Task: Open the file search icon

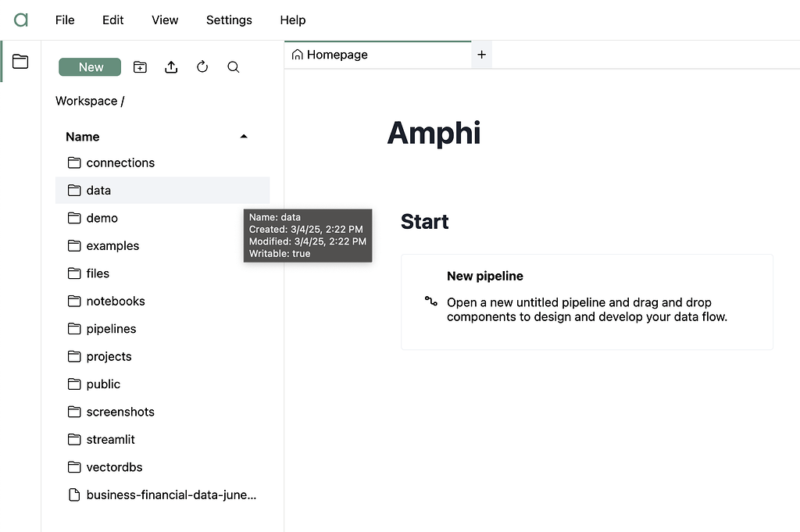Action: 233,67
